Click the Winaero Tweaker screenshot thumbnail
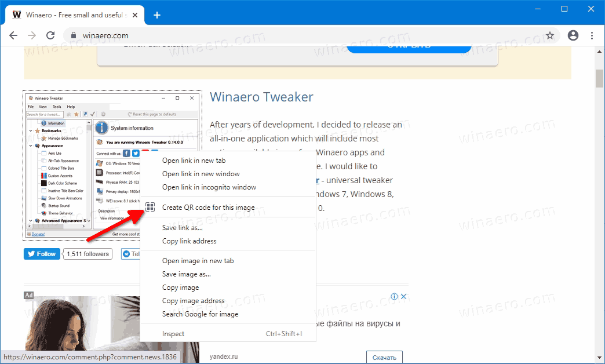Viewport: 605px width, 364px height. click(x=112, y=166)
